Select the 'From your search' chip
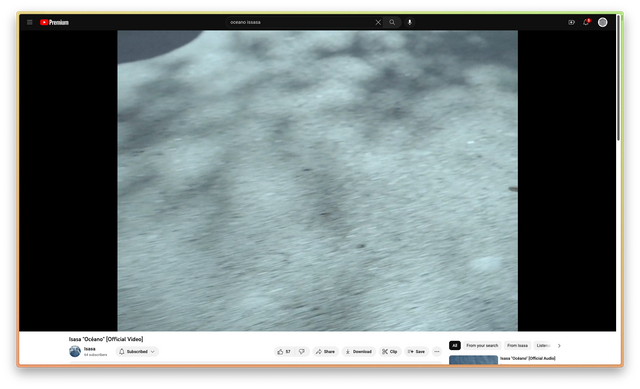Screen dimensions: 640x389 (x=482, y=346)
